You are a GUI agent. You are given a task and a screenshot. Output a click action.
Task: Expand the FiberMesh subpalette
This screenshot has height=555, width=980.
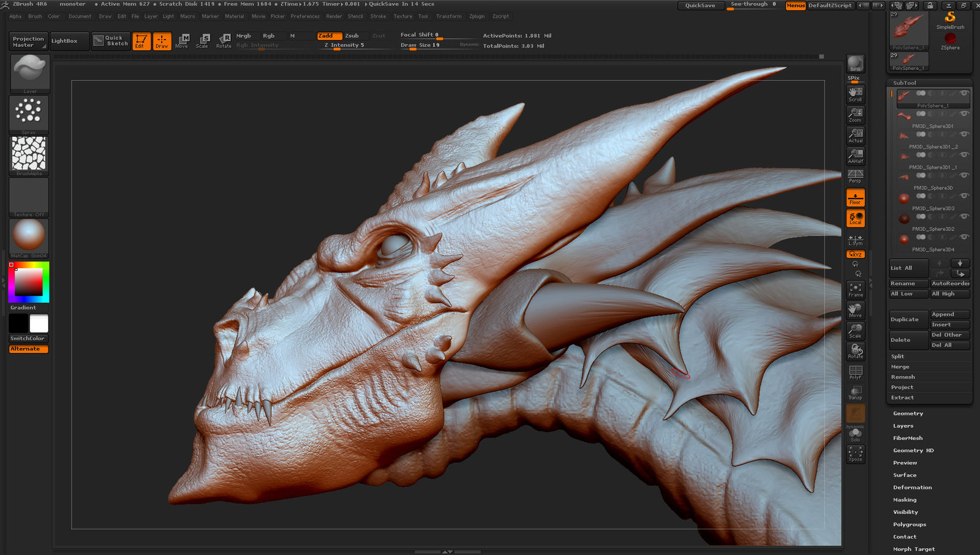pos(908,438)
